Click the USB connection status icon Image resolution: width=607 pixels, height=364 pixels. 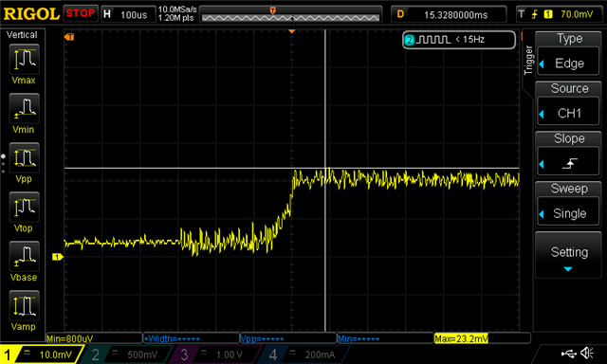point(568,354)
